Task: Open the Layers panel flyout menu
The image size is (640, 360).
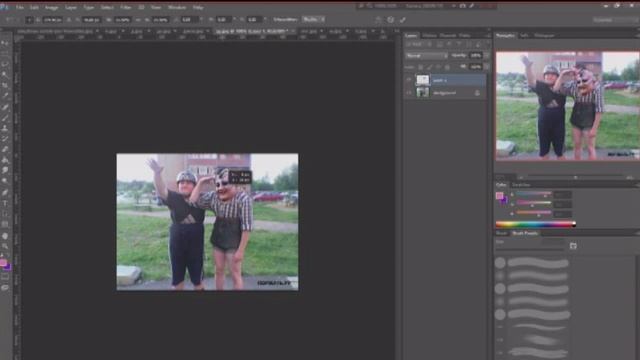Action: tap(488, 36)
